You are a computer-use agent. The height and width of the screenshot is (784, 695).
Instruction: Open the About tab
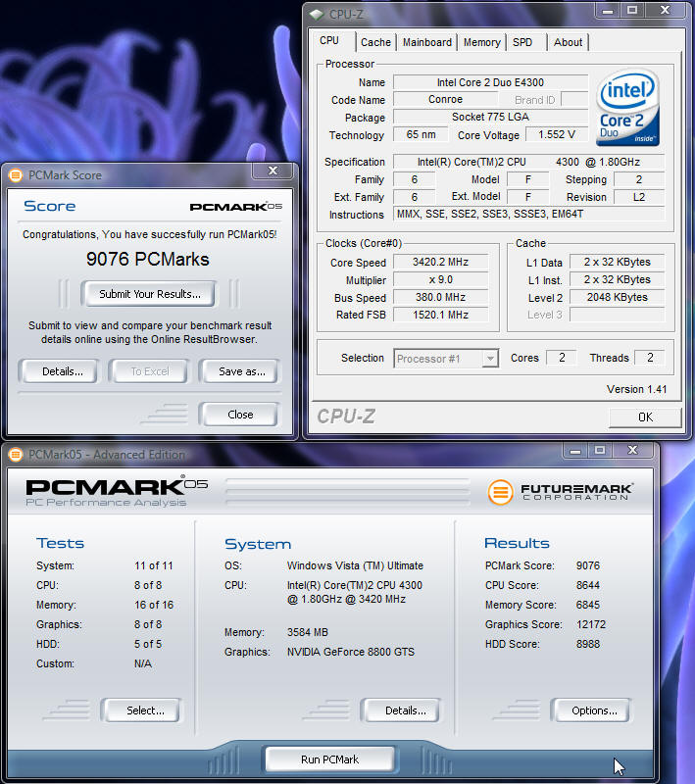tap(568, 42)
